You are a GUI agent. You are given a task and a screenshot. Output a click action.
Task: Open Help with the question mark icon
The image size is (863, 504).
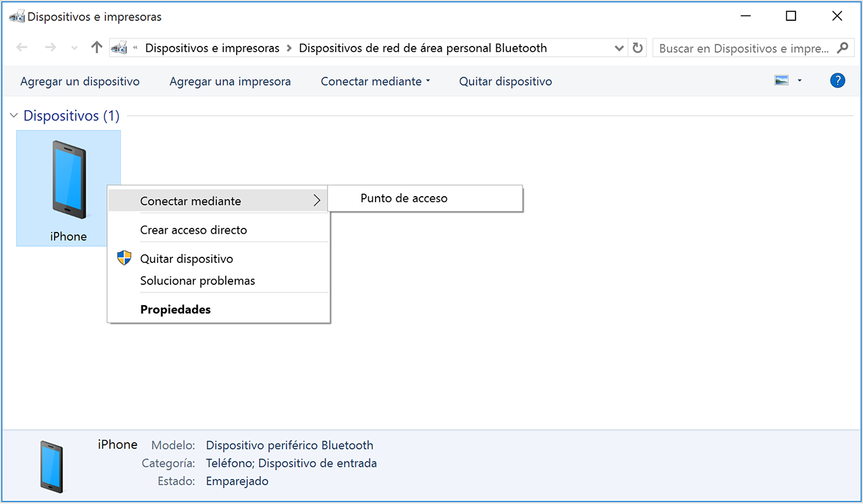[837, 81]
